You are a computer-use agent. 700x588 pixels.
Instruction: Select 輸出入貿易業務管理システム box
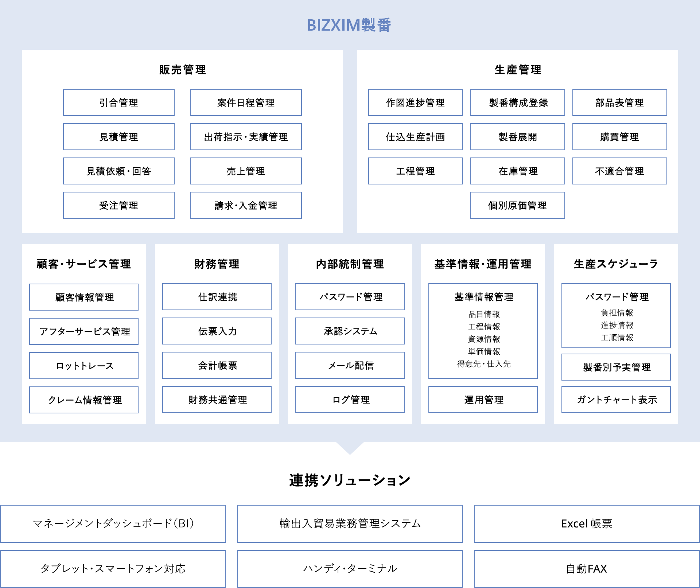click(x=350, y=524)
